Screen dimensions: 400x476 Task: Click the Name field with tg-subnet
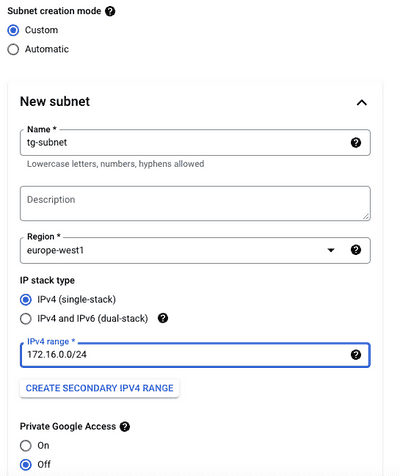(x=195, y=143)
